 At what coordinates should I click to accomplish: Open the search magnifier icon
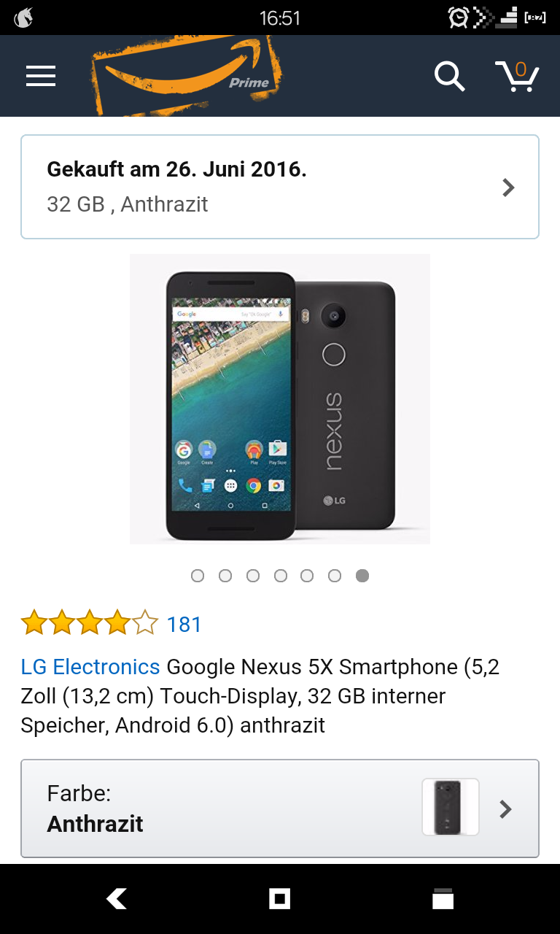[x=449, y=76]
